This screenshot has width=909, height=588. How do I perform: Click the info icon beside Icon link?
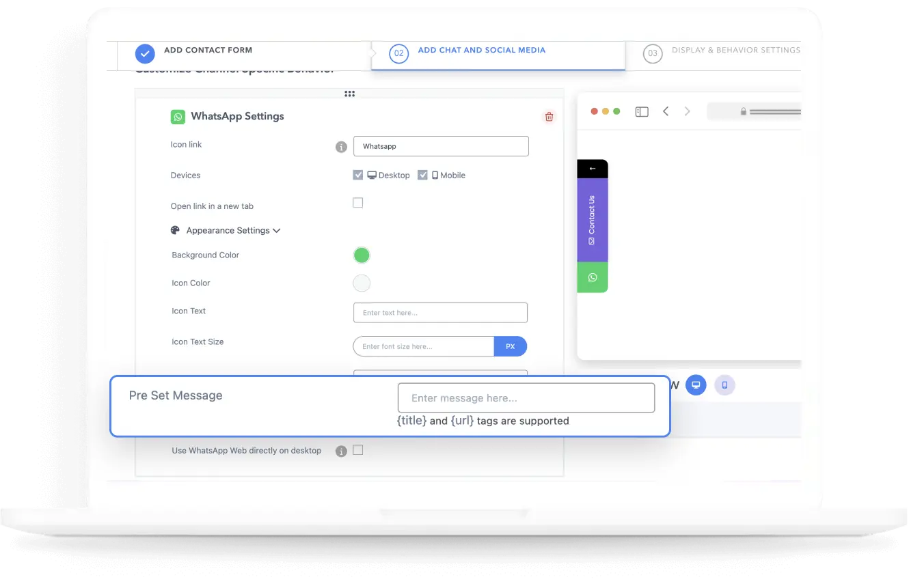click(x=342, y=147)
